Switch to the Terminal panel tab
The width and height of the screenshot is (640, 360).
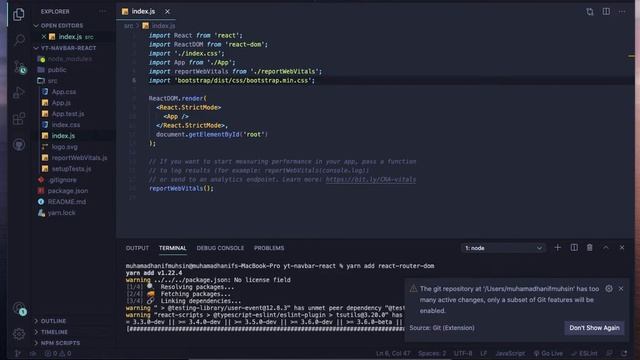point(173,248)
